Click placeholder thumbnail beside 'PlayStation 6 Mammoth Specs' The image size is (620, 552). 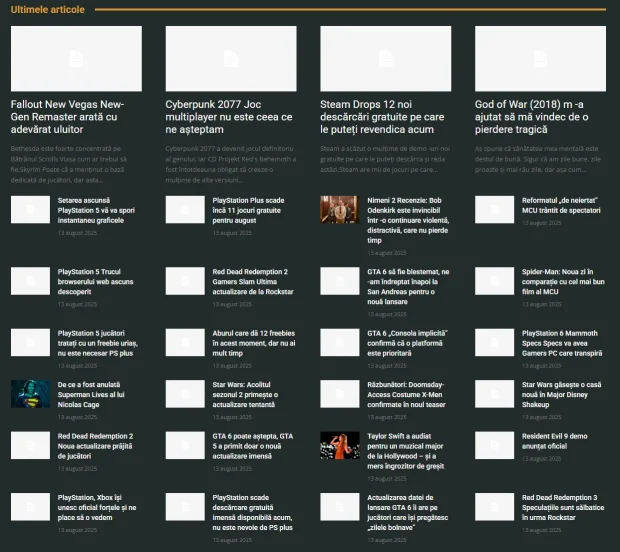[x=494, y=342]
